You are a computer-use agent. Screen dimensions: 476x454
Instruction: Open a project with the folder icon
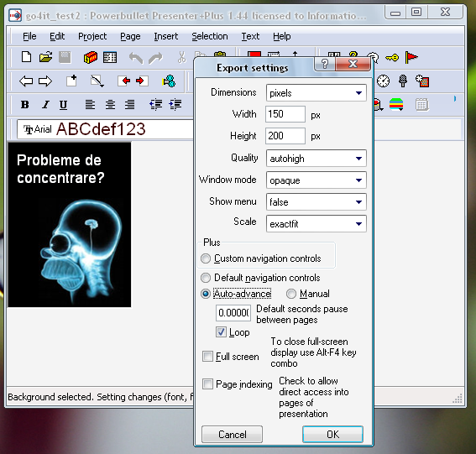pos(45,57)
